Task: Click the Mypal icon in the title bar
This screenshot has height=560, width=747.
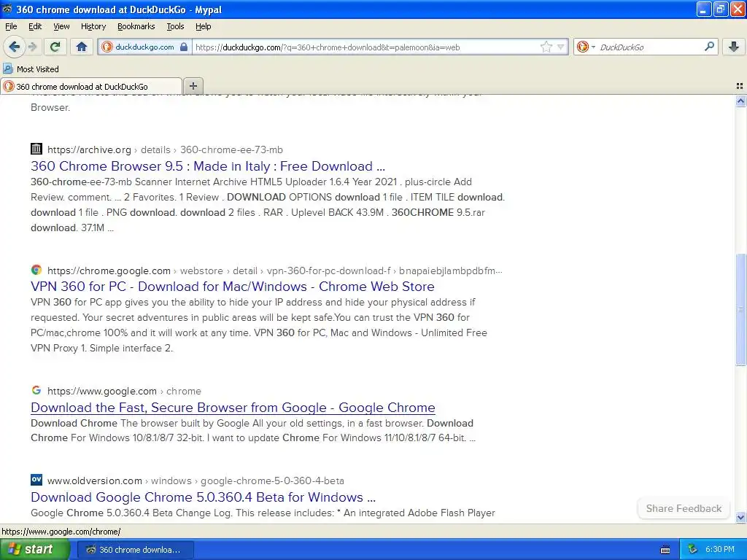Action: point(7,9)
